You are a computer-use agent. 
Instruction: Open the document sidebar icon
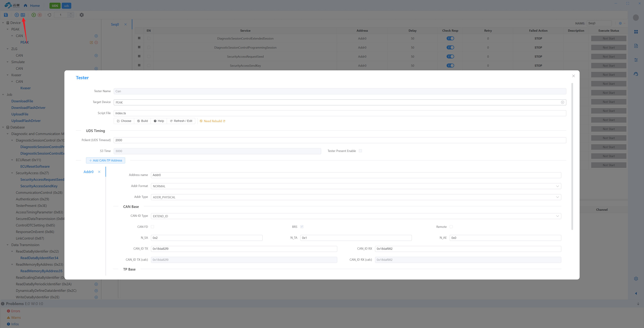point(636,46)
